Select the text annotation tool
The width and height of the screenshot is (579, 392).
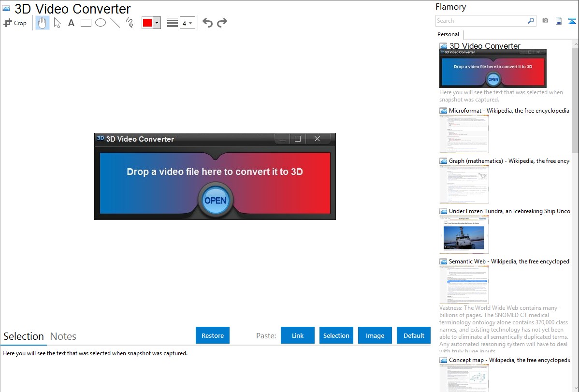click(x=71, y=23)
